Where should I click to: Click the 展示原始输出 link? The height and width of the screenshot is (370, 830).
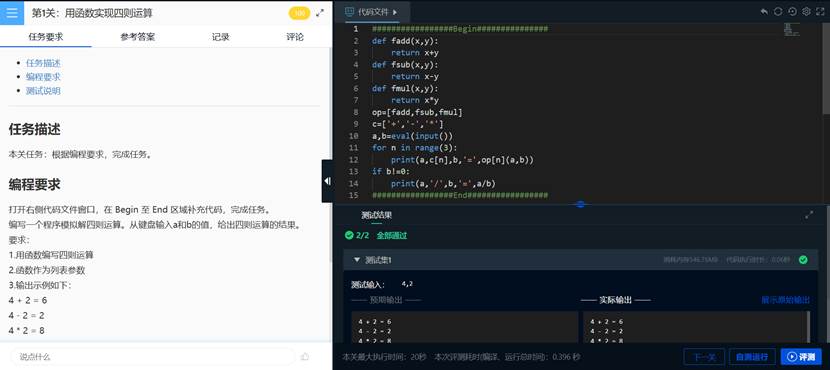pyautogui.click(x=786, y=300)
